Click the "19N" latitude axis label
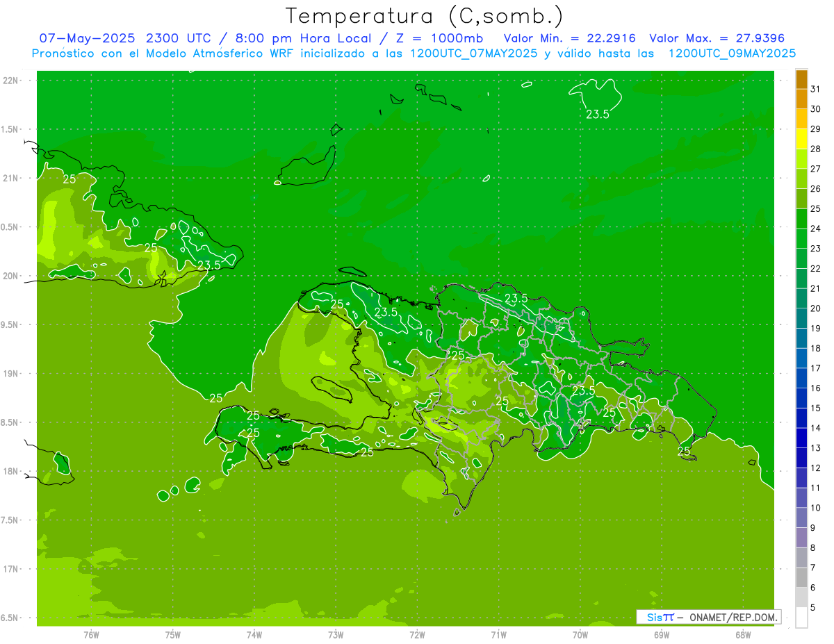 pyautogui.click(x=12, y=374)
